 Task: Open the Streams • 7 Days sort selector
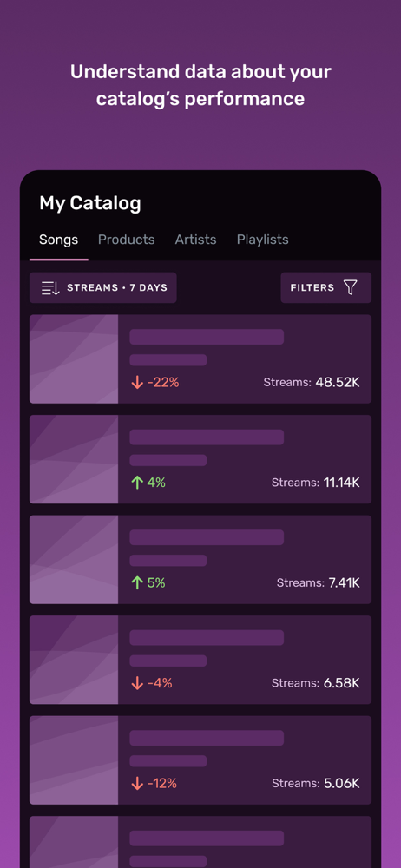(x=103, y=288)
